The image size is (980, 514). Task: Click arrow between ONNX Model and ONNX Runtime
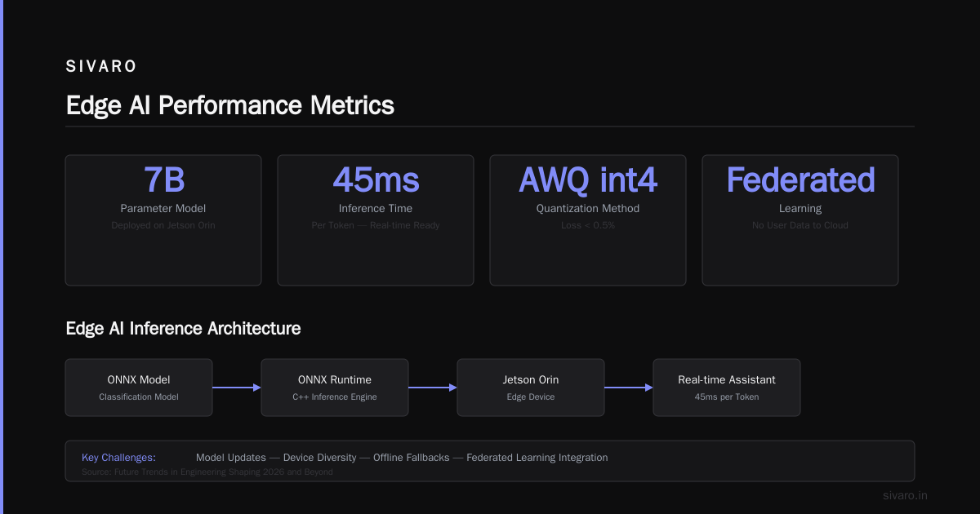[237, 388]
